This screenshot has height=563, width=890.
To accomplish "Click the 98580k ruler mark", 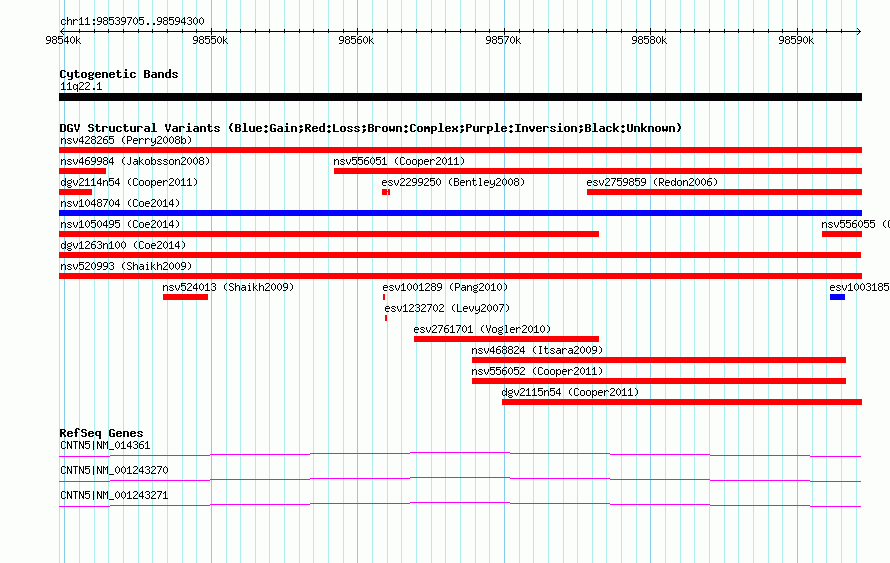I will (649, 40).
